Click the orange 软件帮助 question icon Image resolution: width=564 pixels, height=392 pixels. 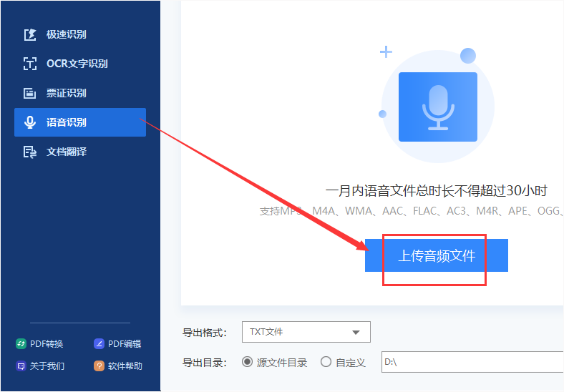[x=99, y=366]
